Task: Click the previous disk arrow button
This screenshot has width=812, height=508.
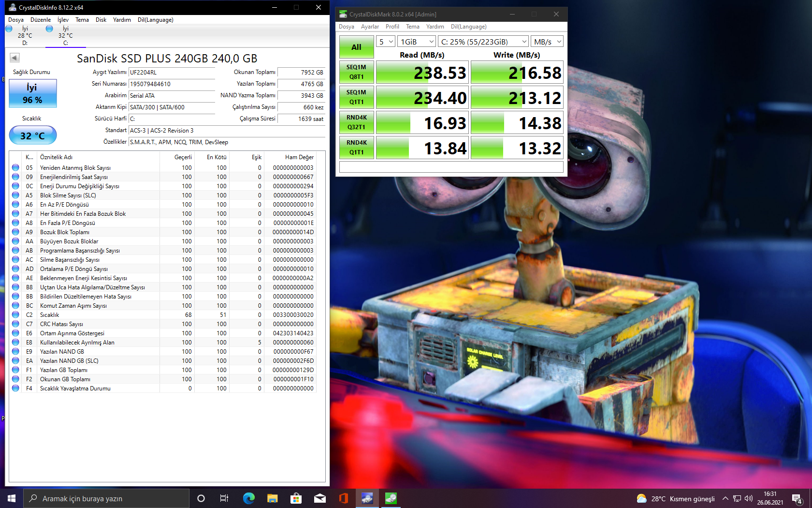Action: click(14, 58)
